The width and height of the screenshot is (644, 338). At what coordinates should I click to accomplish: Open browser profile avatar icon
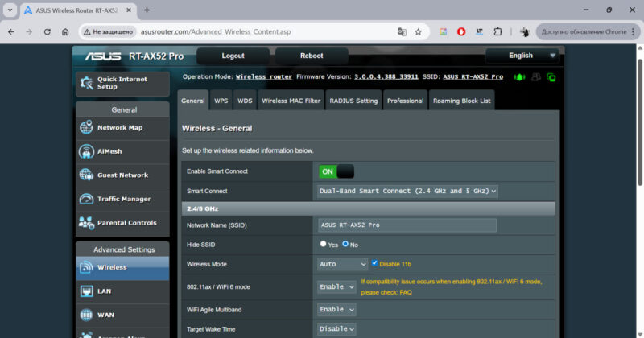tap(525, 31)
